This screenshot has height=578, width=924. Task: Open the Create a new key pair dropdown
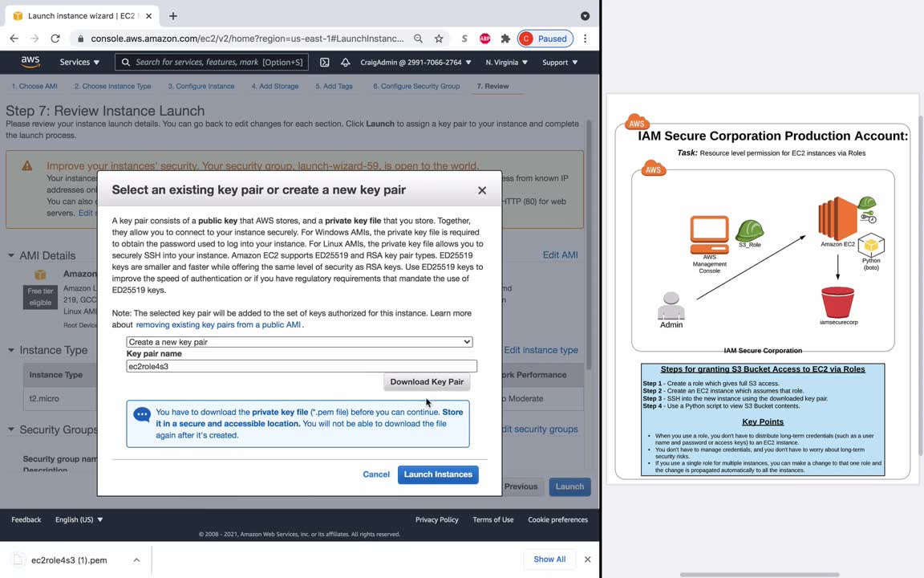pyautogui.click(x=299, y=342)
